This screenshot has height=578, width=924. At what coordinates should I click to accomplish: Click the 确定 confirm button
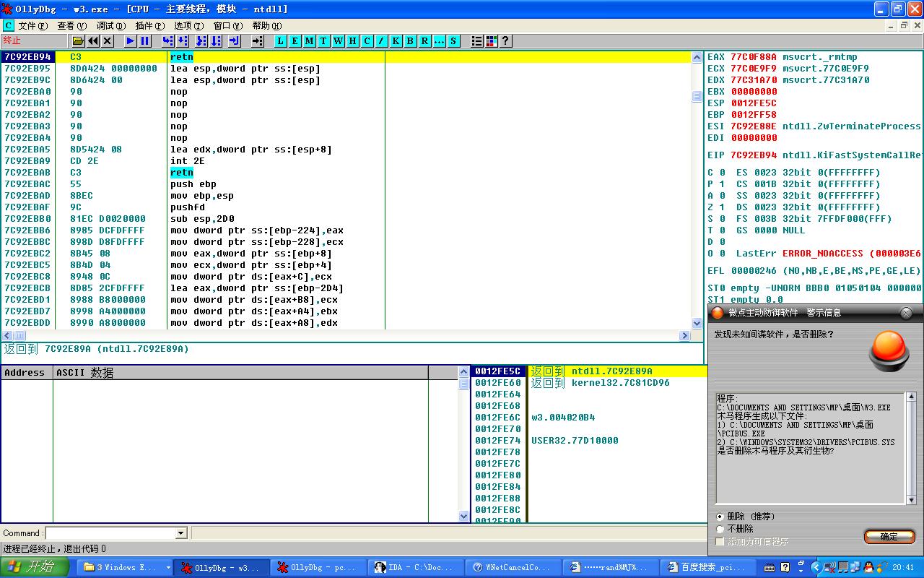coord(889,536)
